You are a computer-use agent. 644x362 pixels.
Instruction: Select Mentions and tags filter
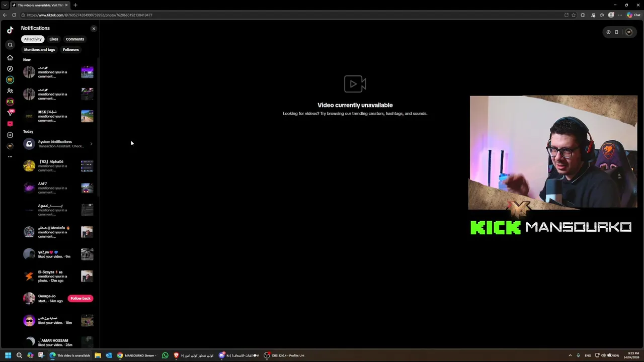(x=39, y=50)
